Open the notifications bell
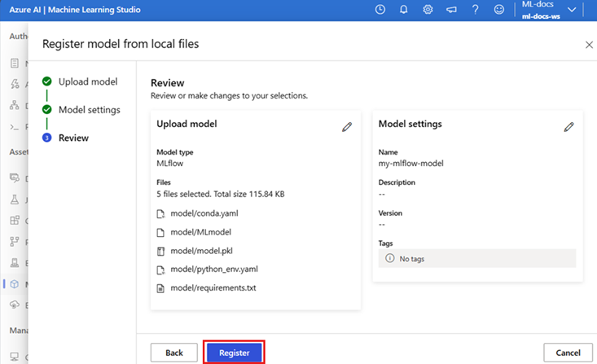 pos(404,10)
